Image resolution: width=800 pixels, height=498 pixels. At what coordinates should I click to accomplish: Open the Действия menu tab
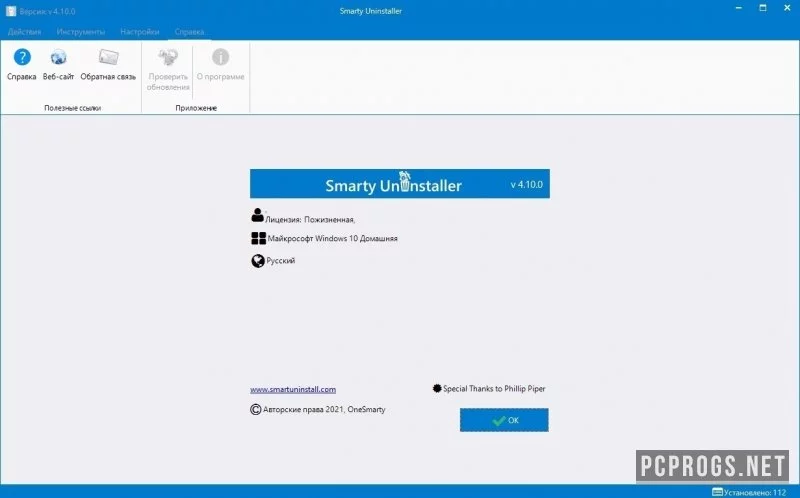coord(24,32)
